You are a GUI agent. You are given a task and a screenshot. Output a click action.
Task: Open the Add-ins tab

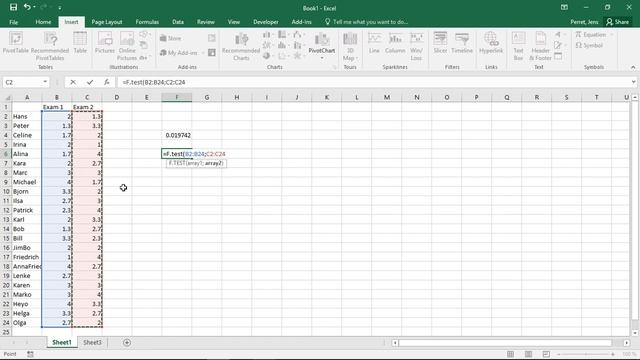coord(302,22)
